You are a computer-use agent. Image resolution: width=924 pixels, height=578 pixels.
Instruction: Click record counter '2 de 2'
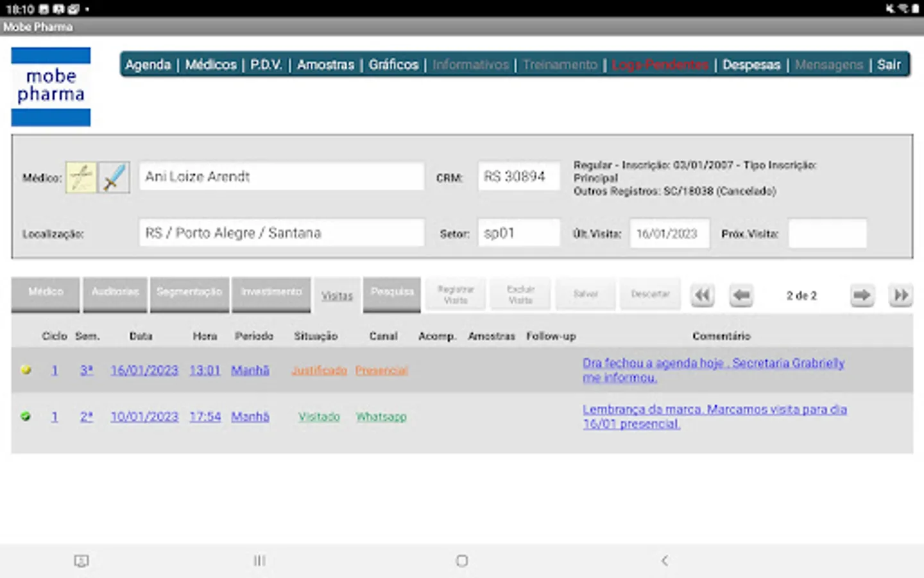[x=801, y=295]
